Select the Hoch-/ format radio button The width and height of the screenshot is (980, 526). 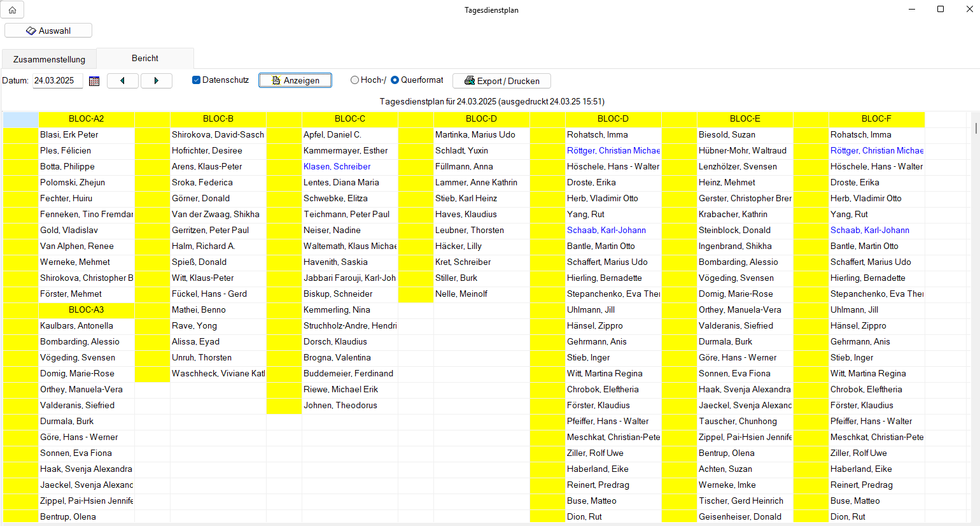[x=355, y=80]
